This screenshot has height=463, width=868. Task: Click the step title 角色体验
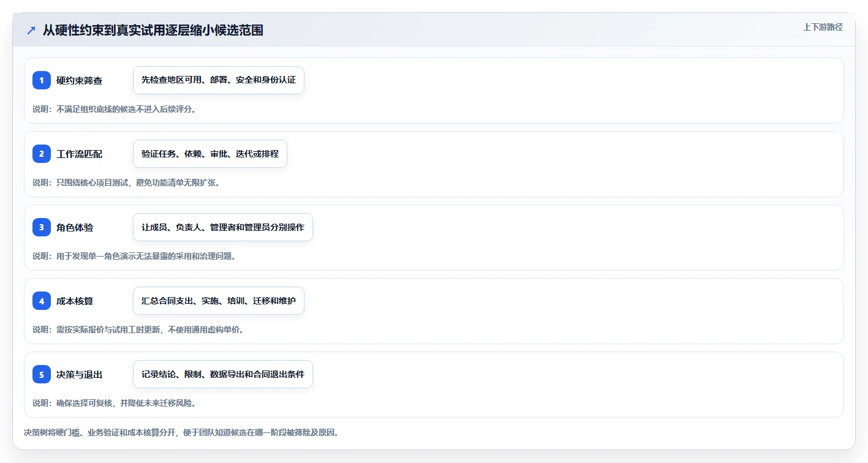click(x=75, y=227)
